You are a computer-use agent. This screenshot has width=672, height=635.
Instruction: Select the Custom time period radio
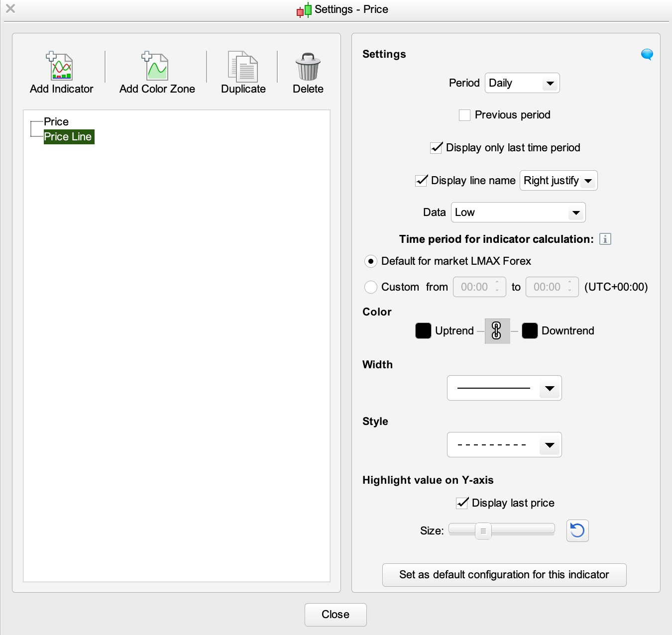click(x=371, y=287)
